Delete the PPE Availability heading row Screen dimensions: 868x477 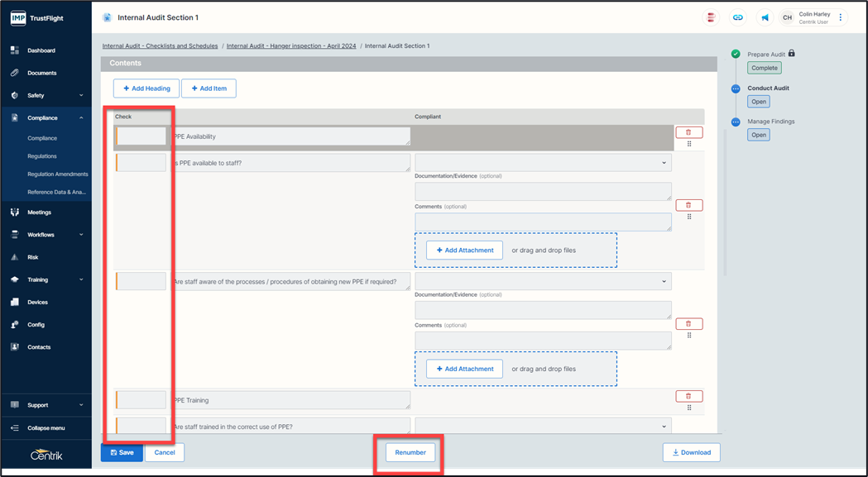(688, 132)
